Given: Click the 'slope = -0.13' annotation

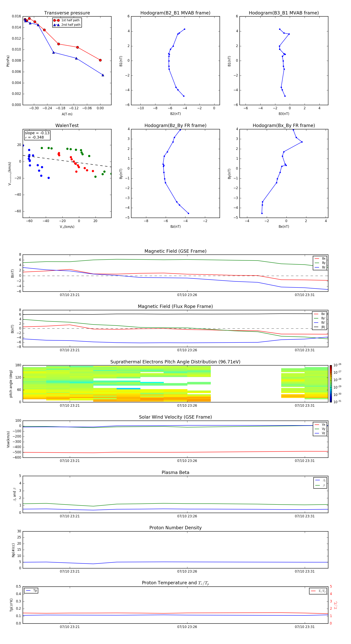Looking at the screenshot, I should [37, 133].
